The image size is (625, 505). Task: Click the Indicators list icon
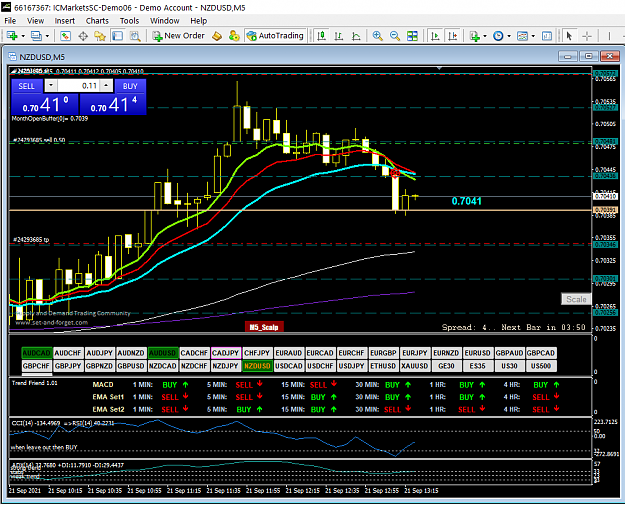[x=474, y=36]
